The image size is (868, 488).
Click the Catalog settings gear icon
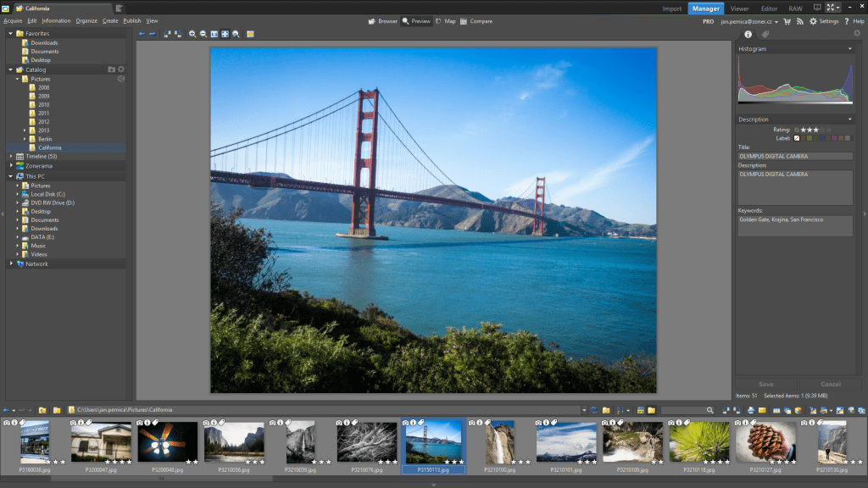121,69
